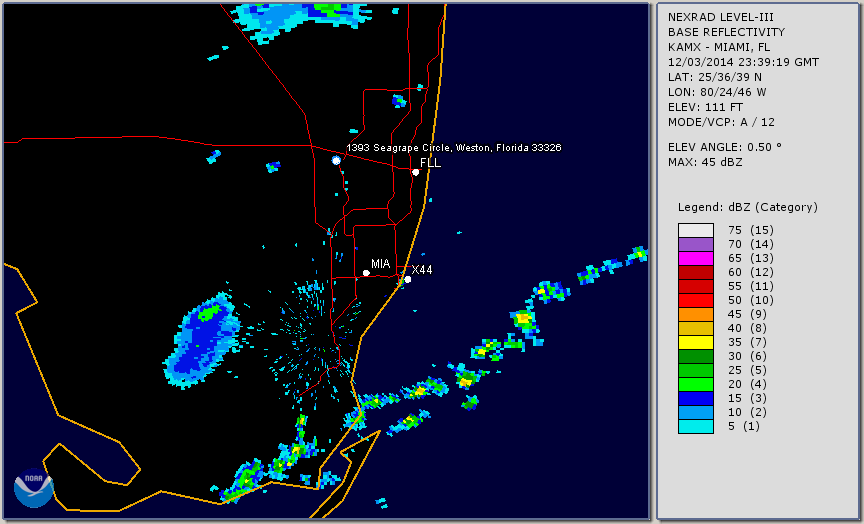Select the 60 dBZ dark red swatch

(696, 272)
